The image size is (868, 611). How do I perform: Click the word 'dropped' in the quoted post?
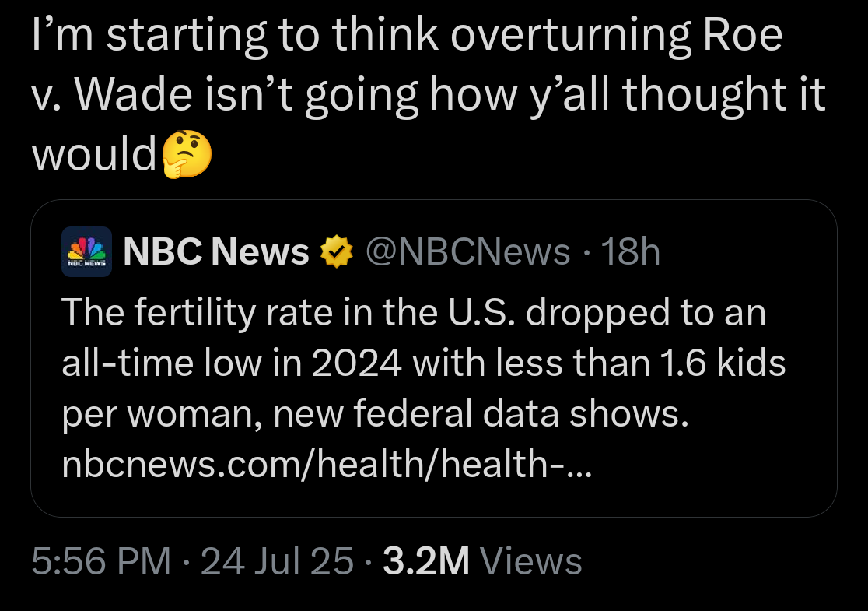point(597,314)
